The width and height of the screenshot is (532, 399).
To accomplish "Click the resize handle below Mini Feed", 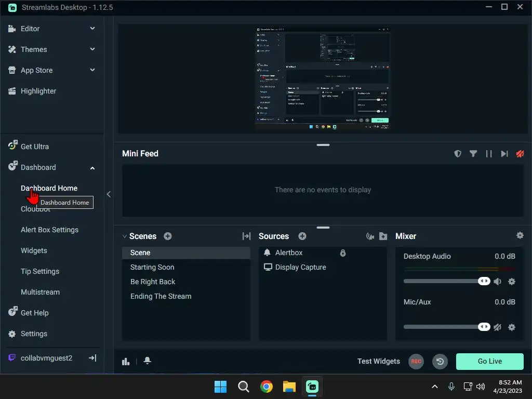I will [323, 228].
